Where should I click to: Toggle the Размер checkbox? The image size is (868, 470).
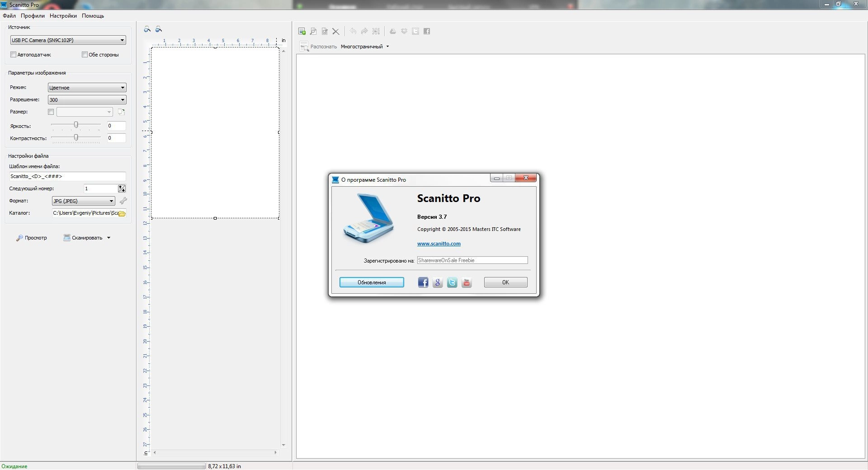(51, 112)
